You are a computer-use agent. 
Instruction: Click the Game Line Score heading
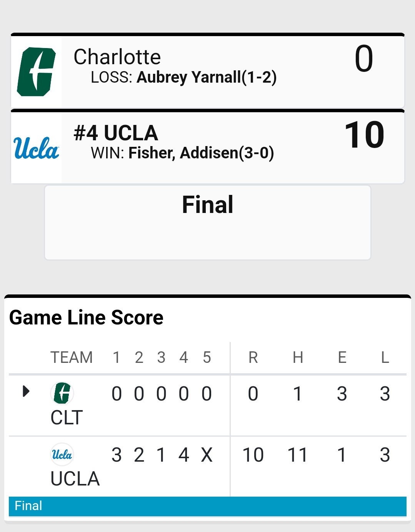(x=86, y=318)
